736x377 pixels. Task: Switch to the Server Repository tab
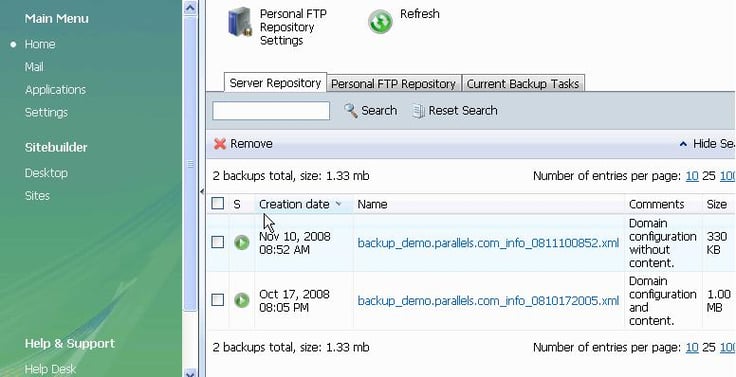coord(276,83)
